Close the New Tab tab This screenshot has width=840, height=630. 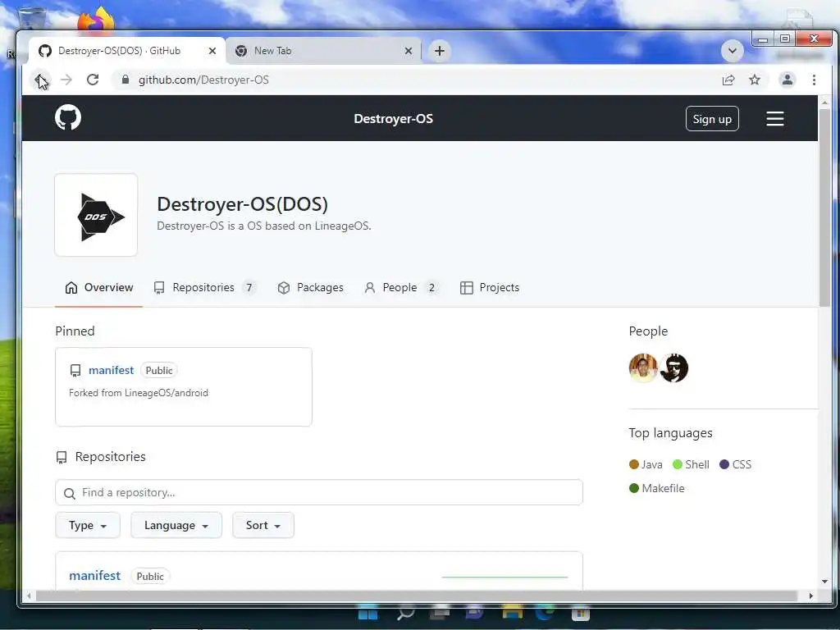409,51
